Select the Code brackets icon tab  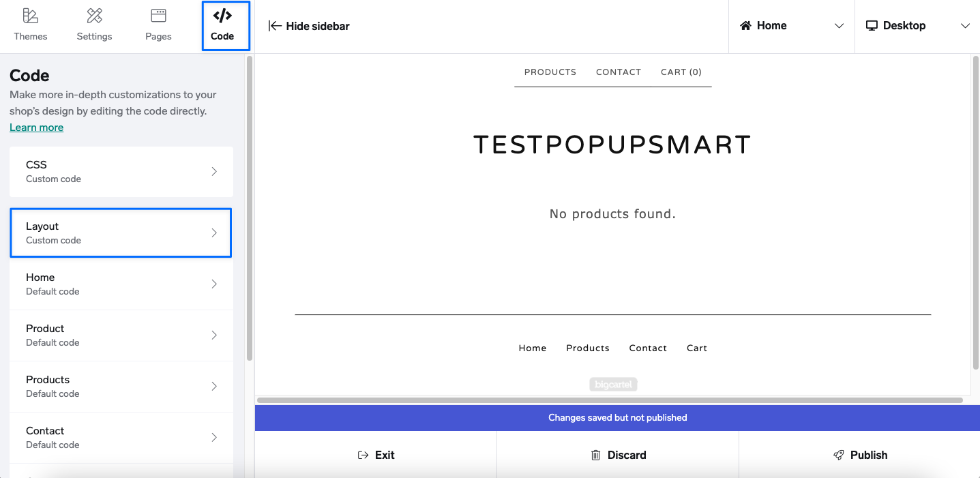click(x=222, y=16)
